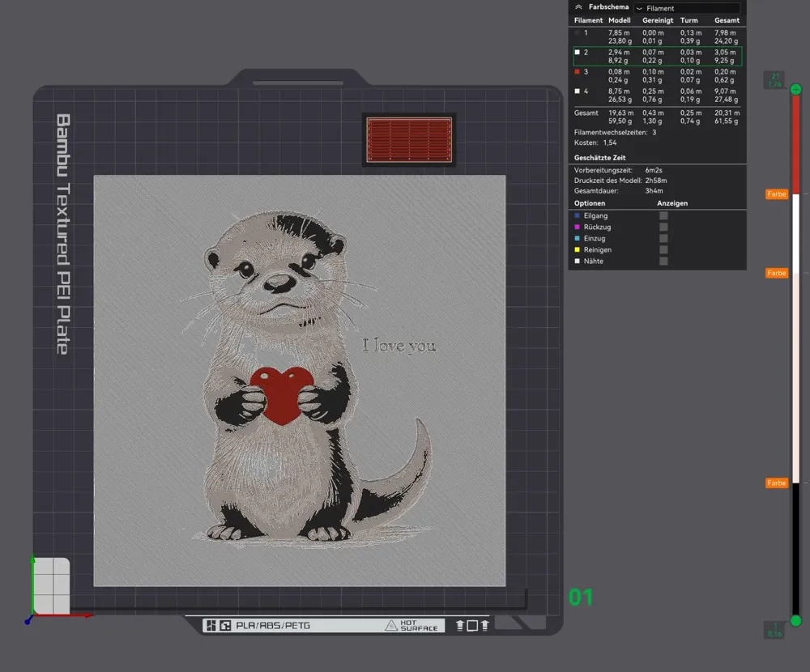
Task: Click the green plate number 01
Action: [x=581, y=598]
